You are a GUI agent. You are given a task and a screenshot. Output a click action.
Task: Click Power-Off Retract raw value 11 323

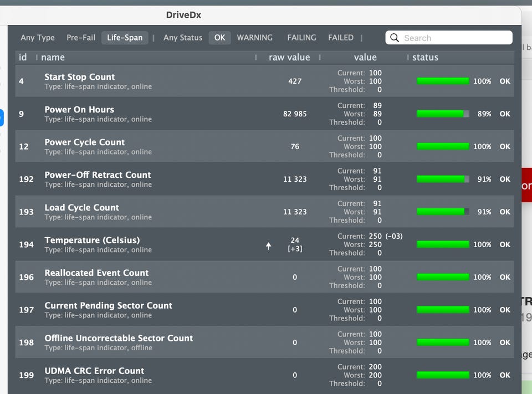pos(295,179)
